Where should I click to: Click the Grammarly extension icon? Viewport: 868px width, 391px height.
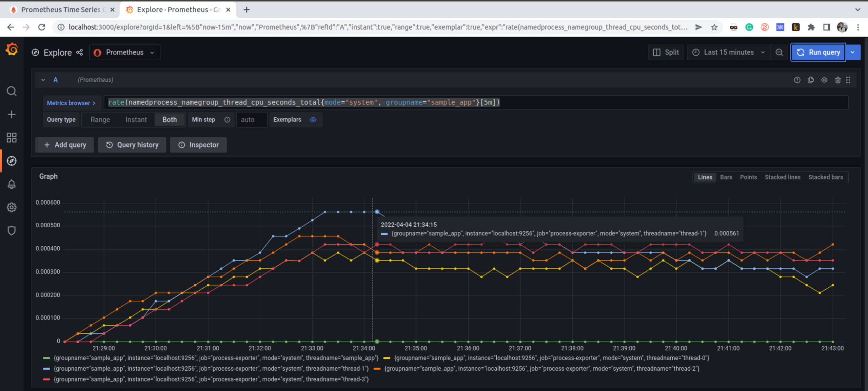749,27
